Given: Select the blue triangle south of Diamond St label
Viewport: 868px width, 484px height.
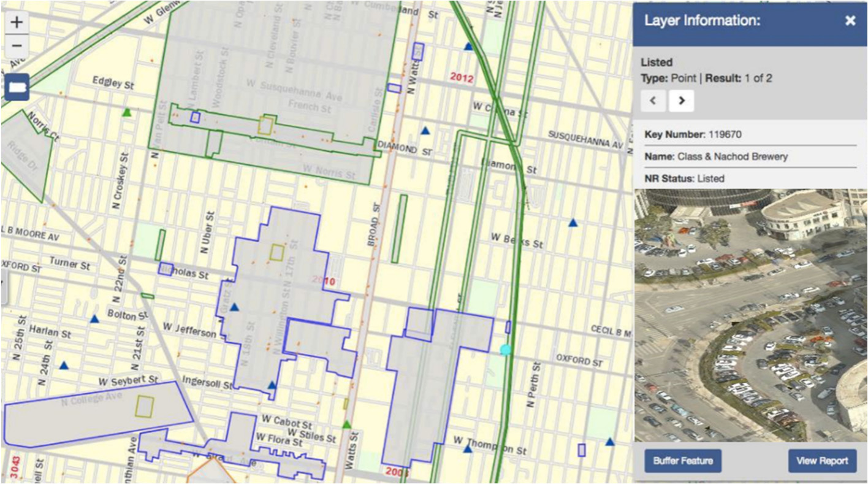Looking at the screenshot, I should click(425, 130).
